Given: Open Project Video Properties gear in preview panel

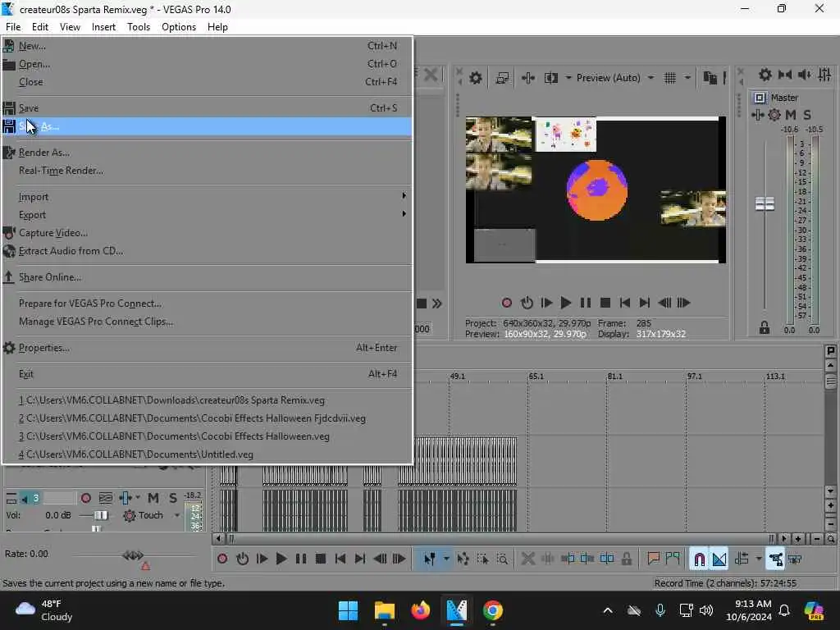Looking at the screenshot, I should coord(475,78).
